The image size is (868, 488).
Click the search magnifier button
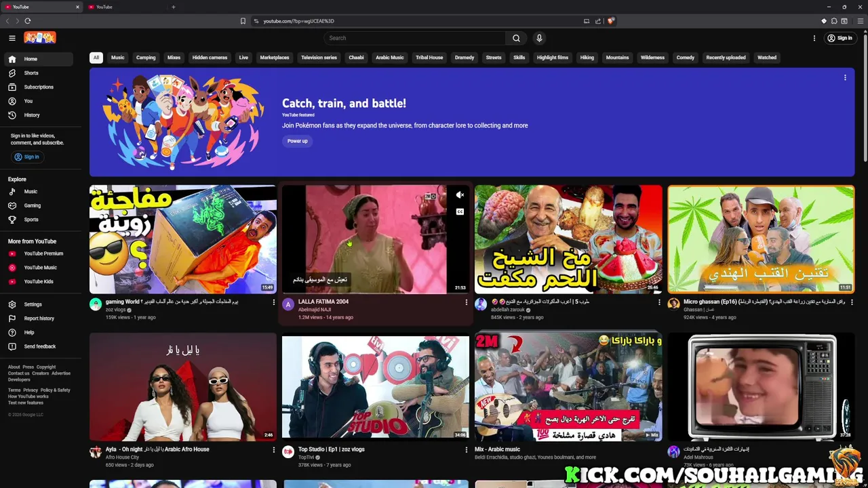pyautogui.click(x=516, y=38)
